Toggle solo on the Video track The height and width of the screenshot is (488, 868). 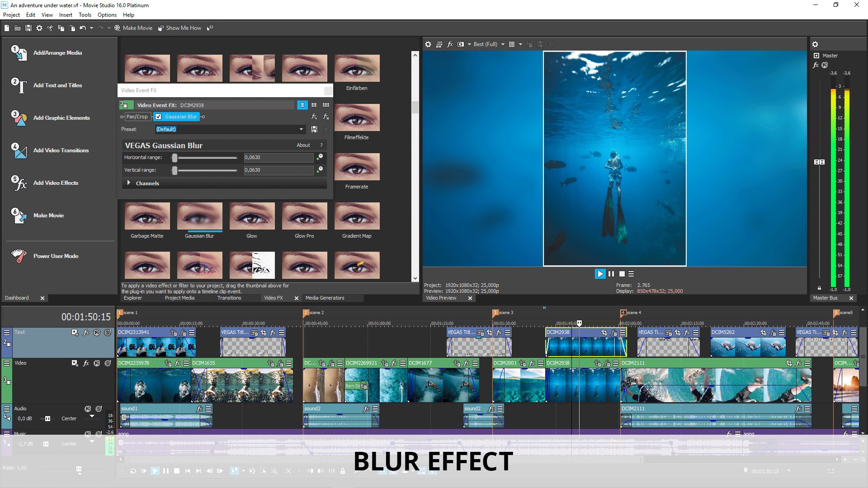pos(108,363)
